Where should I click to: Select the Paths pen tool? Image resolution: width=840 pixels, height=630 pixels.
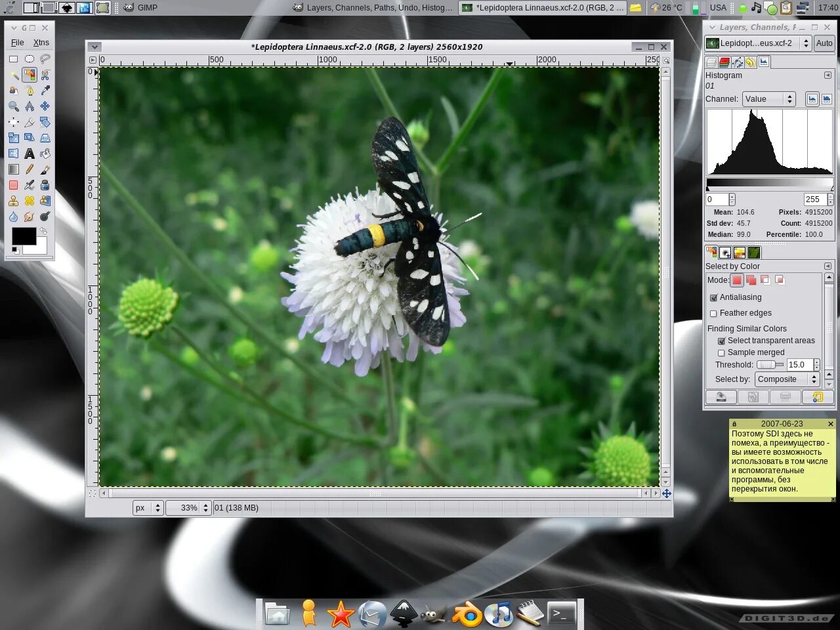(29, 90)
